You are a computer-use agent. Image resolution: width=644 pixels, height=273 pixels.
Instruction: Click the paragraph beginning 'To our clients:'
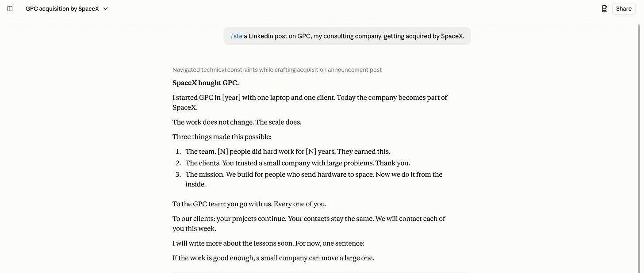click(x=309, y=224)
